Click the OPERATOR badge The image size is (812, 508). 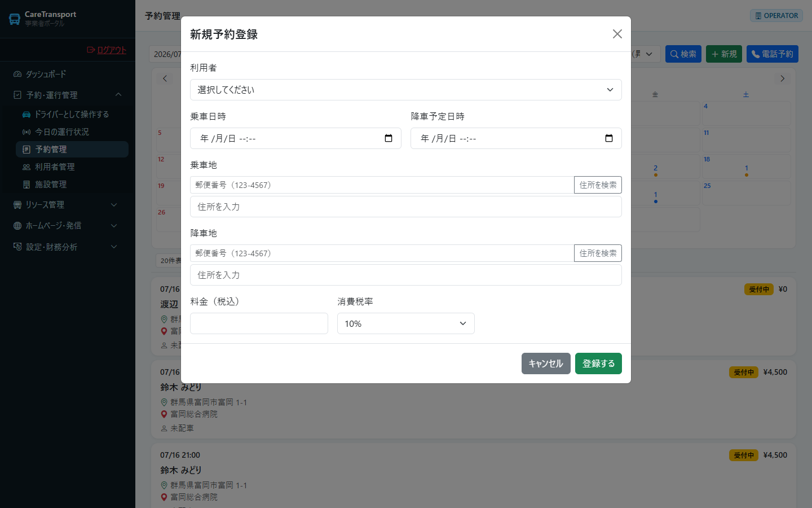click(x=776, y=16)
